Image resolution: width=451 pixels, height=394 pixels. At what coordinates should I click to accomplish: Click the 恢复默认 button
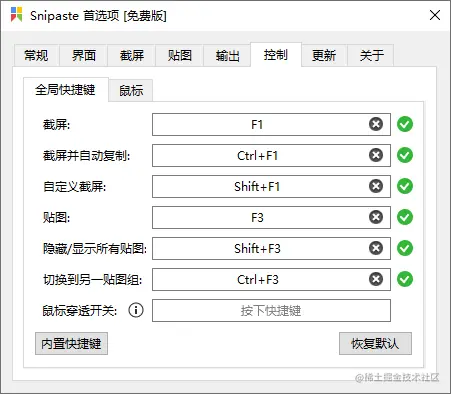coord(375,343)
